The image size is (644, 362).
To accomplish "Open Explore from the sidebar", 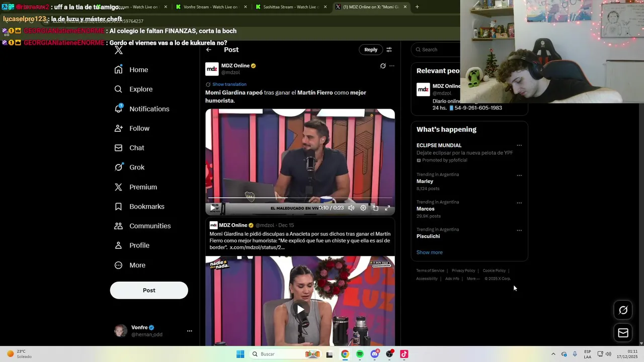I will pos(133,89).
